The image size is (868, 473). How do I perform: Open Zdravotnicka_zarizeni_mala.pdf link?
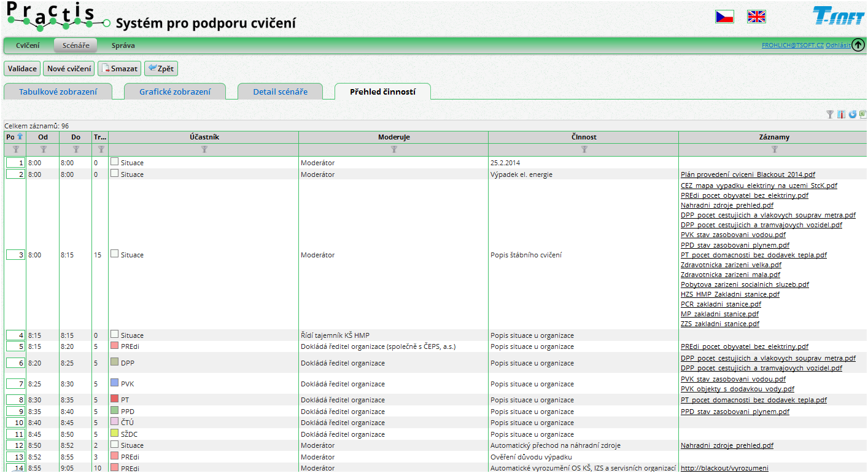[730, 275]
